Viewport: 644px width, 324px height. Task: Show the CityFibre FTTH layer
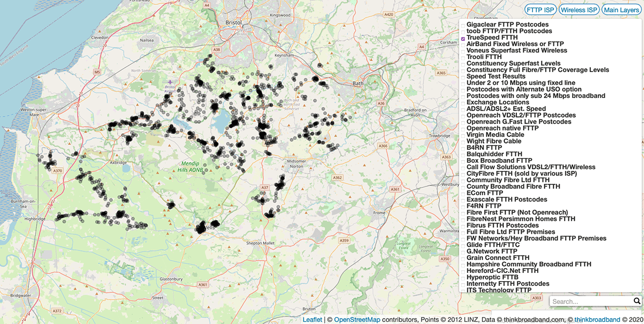click(463, 174)
